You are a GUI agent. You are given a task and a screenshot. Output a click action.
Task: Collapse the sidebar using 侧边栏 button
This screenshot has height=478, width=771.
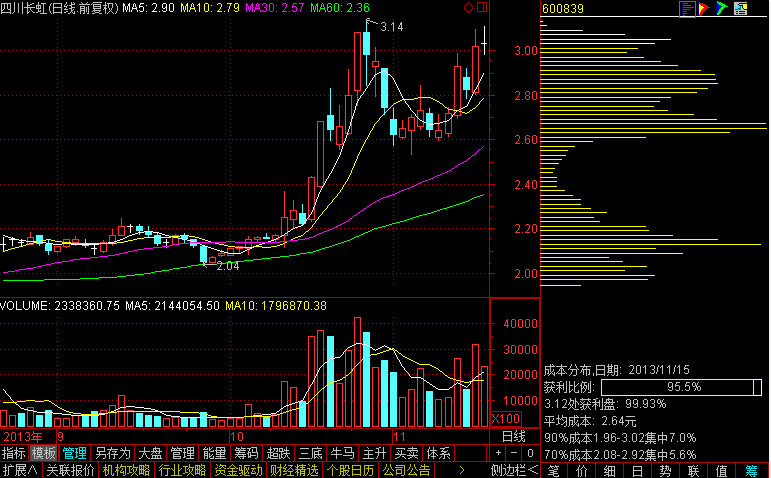(514, 470)
